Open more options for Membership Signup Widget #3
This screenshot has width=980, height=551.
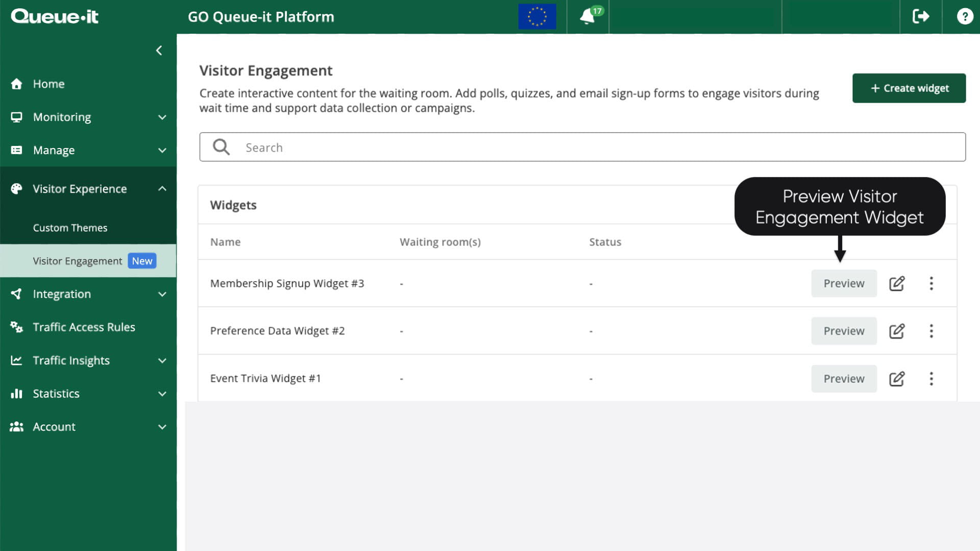[x=931, y=283]
